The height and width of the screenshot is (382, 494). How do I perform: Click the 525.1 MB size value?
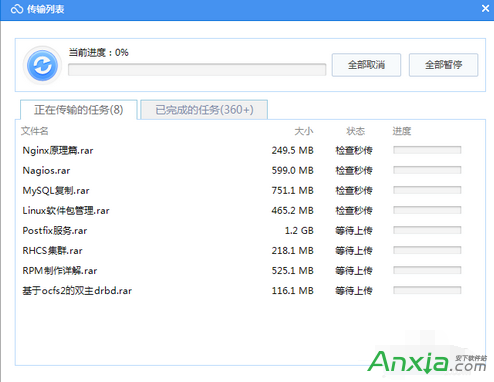click(293, 270)
